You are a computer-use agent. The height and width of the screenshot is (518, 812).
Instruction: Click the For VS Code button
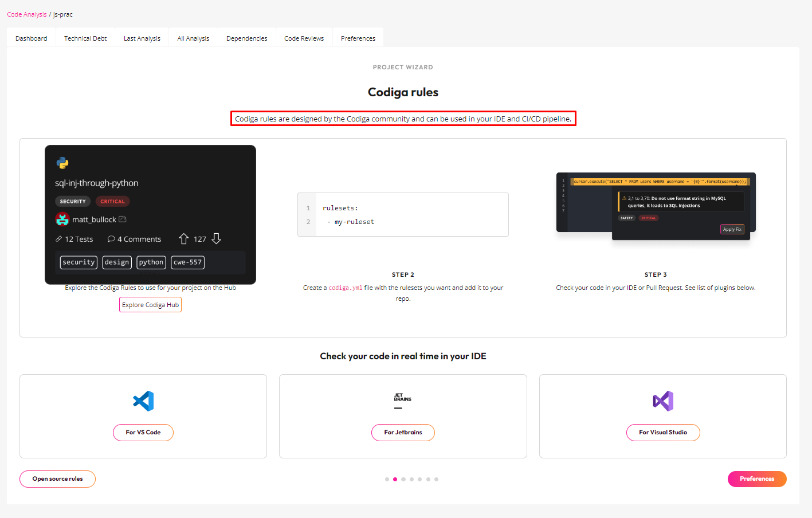pyautogui.click(x=143, y=433)
